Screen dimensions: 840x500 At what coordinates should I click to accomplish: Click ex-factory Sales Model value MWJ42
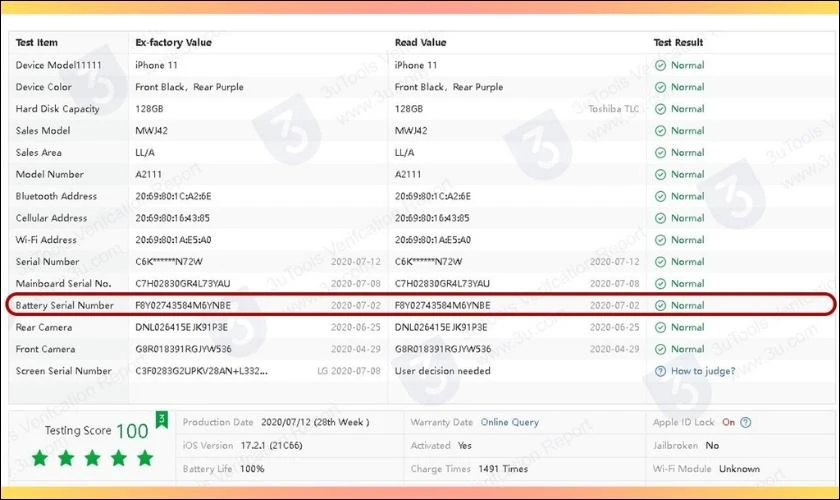151,131
